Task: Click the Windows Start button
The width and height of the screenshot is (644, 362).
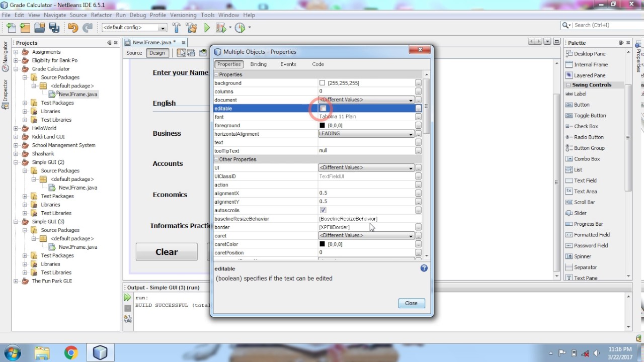Action: pyautogui.click(x=12, y=352)
